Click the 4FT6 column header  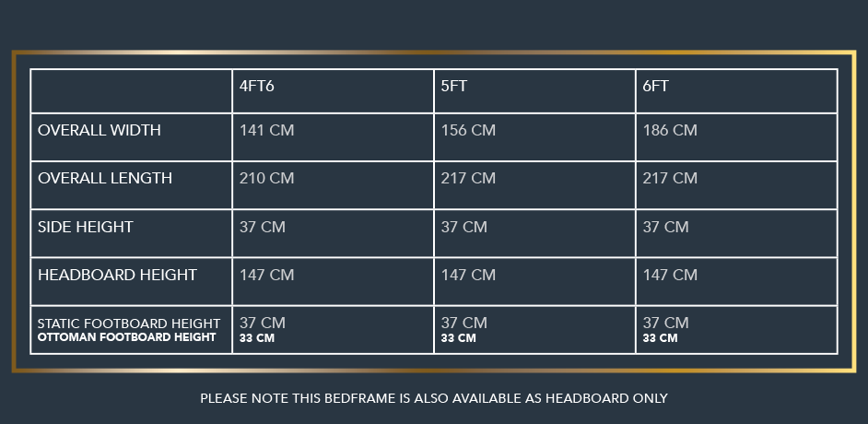(256, 87)
